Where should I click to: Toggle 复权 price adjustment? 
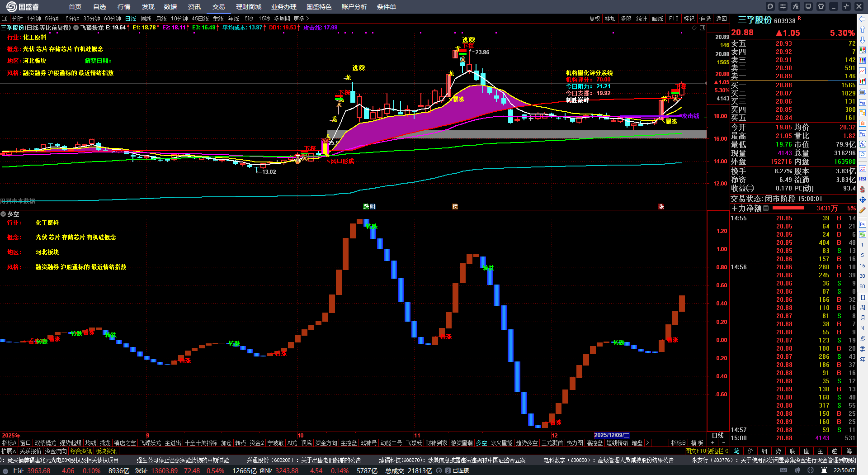pos(595,19)
